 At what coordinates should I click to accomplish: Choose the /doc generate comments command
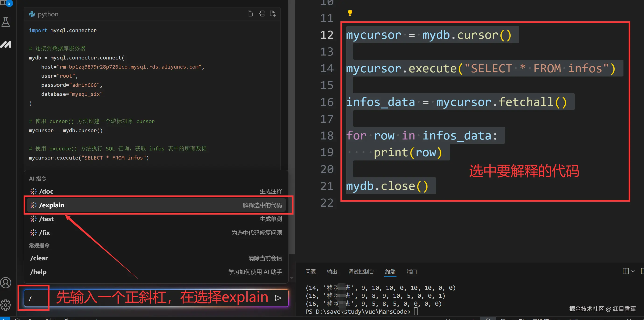156,191
